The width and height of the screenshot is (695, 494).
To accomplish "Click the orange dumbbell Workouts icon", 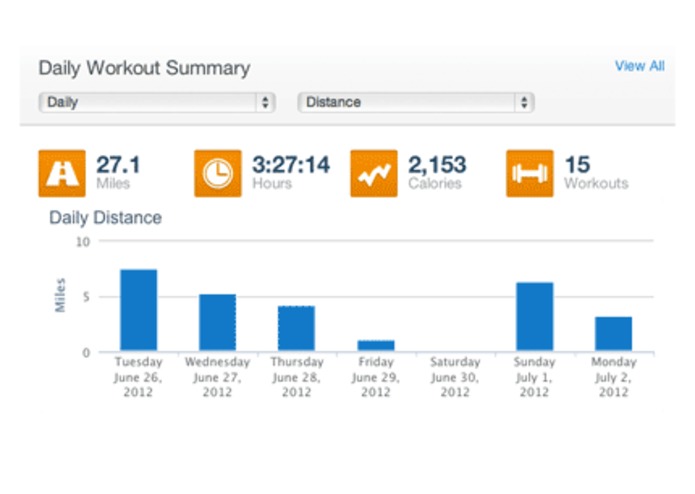I will tap(530, 173).
